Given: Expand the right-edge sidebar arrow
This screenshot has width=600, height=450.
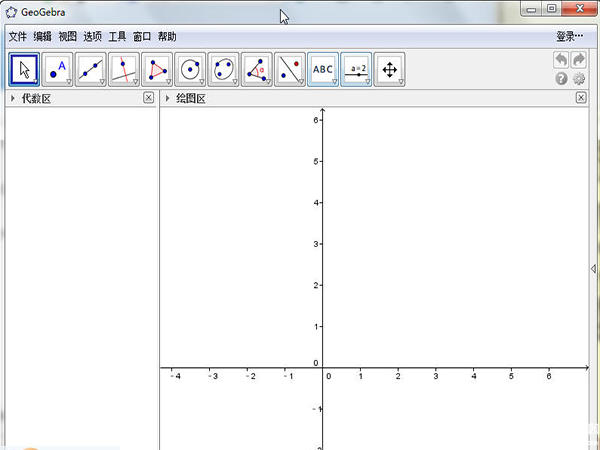Looking at the screenshot, I should pyautogui.click(x=594, y=270).
